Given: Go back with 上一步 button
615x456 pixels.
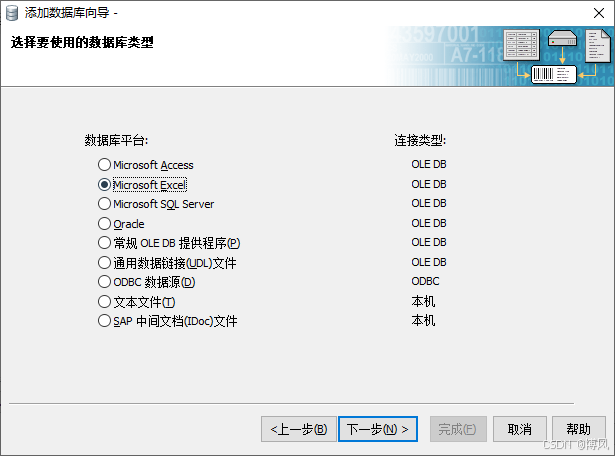Looking at the screenshot, I should pos(298,429).
